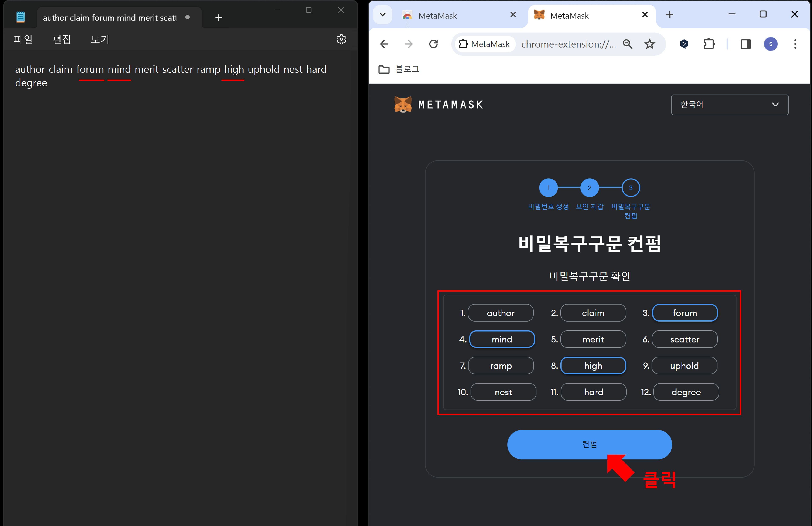
Task: Click the input field 3 'forum'
Action: (685, 313)
